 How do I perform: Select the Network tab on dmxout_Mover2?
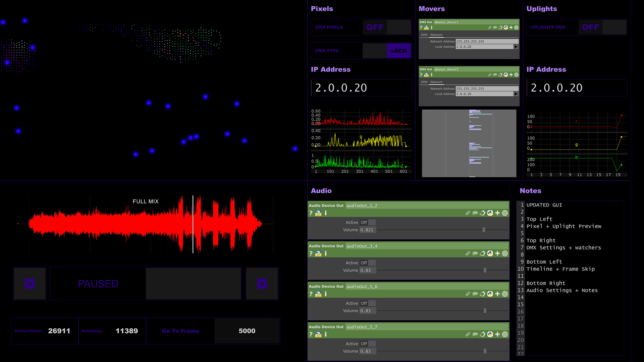pyautogui.click(x=436, y=82)
